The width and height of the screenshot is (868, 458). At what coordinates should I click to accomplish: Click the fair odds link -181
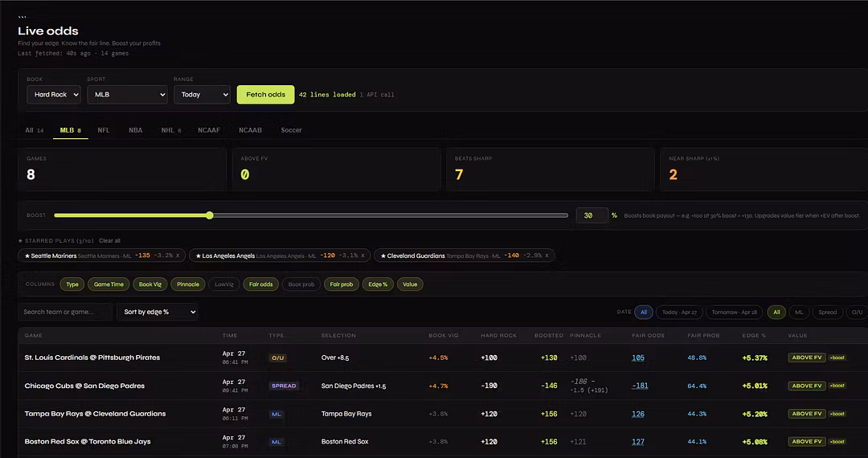(x=640, y=386)
